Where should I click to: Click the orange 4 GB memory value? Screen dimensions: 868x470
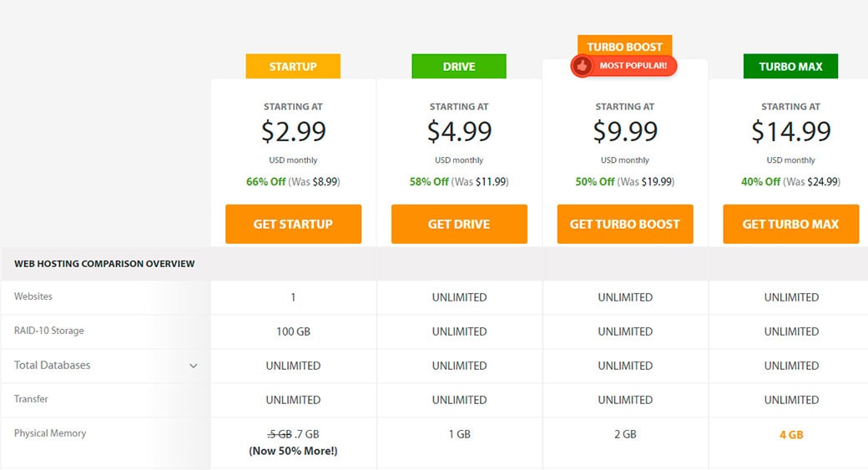[790, 435]
